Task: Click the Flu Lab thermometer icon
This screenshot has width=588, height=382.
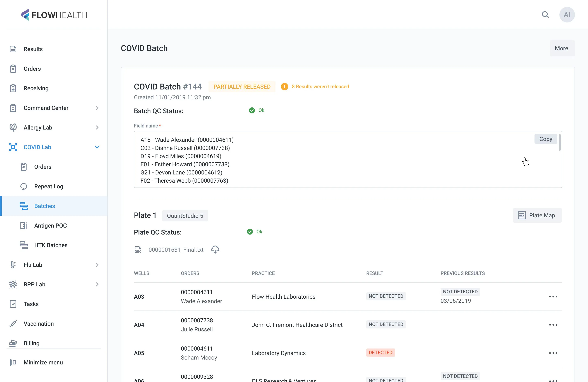Action: tap(13, 265)
